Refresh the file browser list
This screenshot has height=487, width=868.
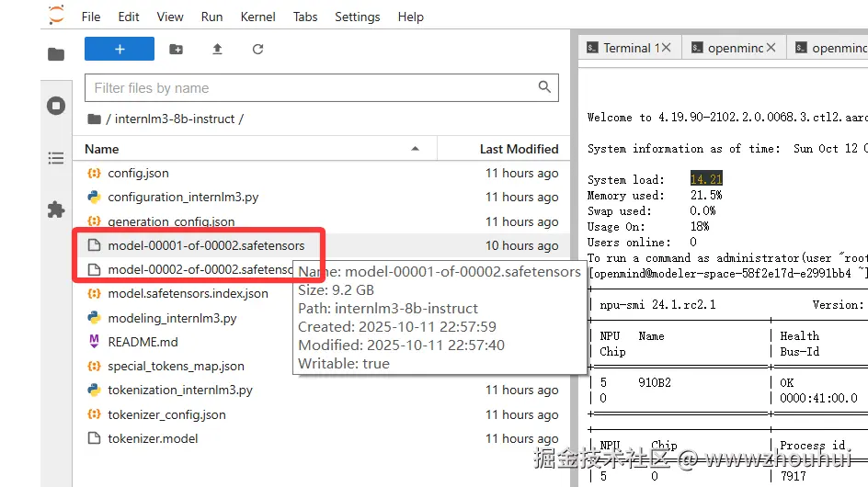click(x=258, y=50)
